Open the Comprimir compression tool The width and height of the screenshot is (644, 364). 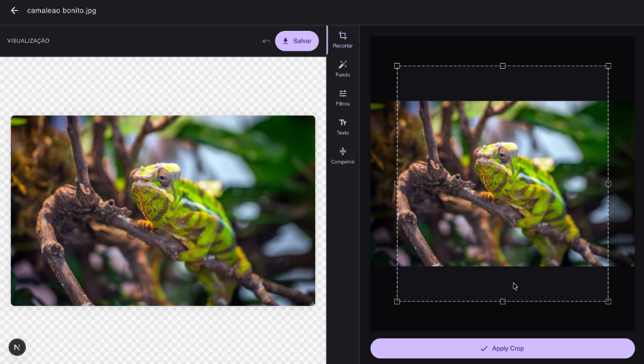[x=343, y=156]
